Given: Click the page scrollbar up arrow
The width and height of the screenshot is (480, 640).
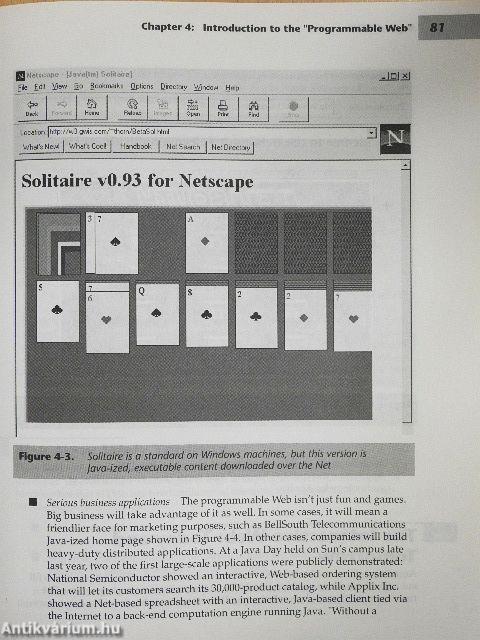Looking at the screenshot, I should (x=406, y=165).
